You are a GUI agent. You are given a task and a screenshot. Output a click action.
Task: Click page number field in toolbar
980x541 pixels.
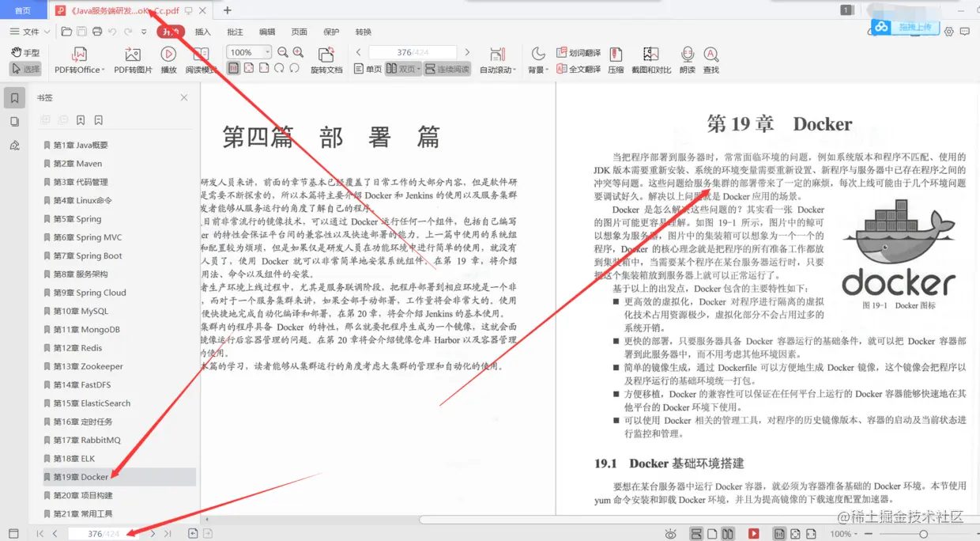[x=413, y=52]
